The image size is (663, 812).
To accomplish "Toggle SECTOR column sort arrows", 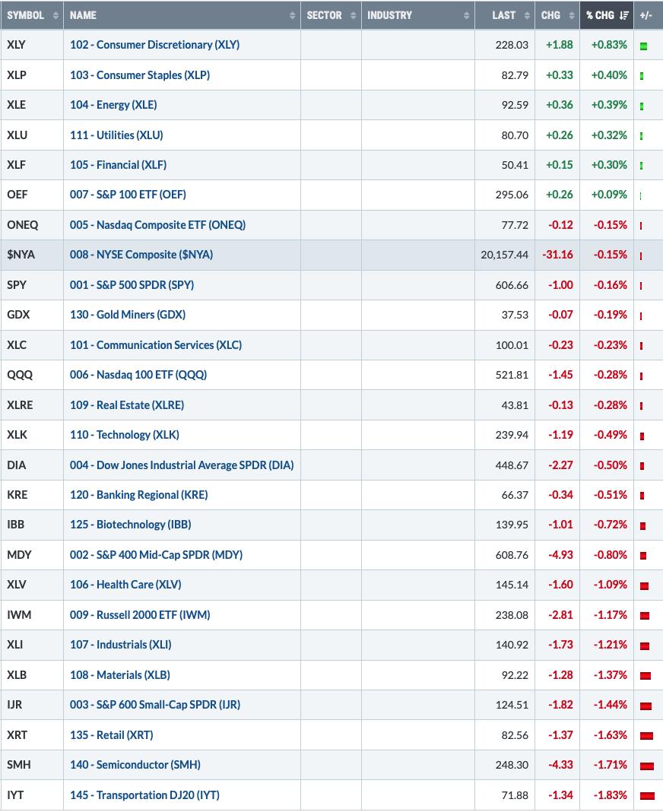I will [354, 15].
